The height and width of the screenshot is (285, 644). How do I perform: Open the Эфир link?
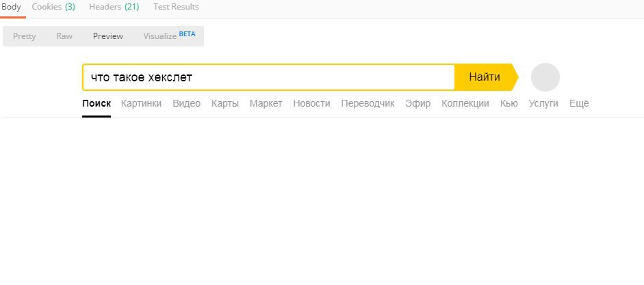418,104
